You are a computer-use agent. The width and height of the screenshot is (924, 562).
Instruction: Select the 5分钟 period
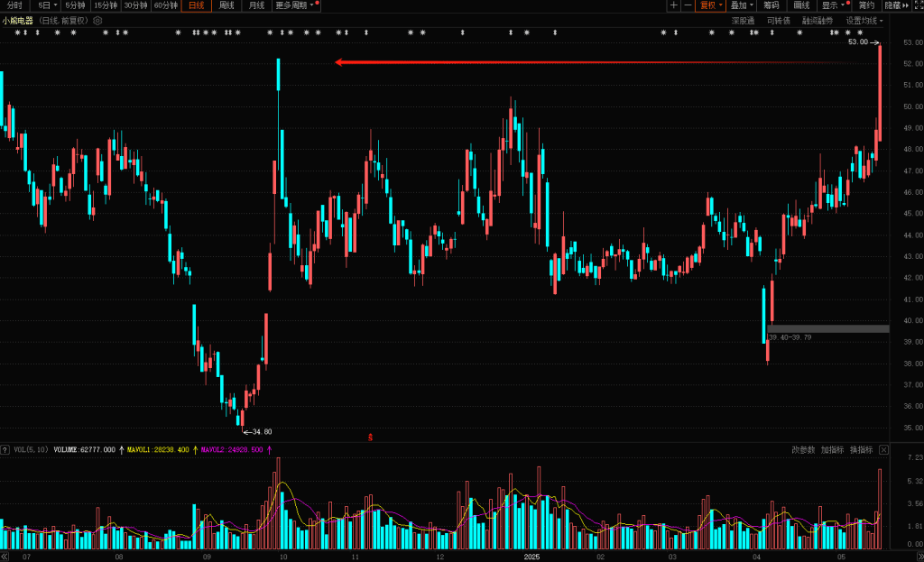[x=75, y=5]
